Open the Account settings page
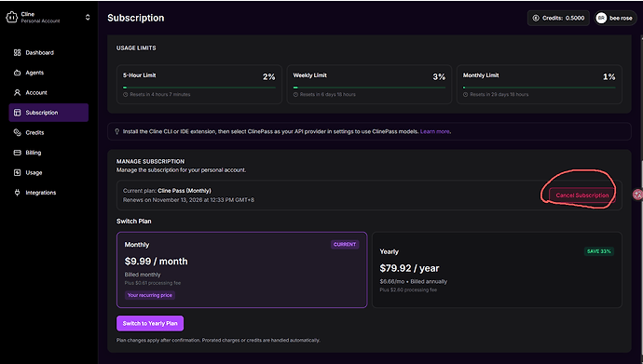Image resolution: width=643 pixels, height=364 pixels. point(48,92)
